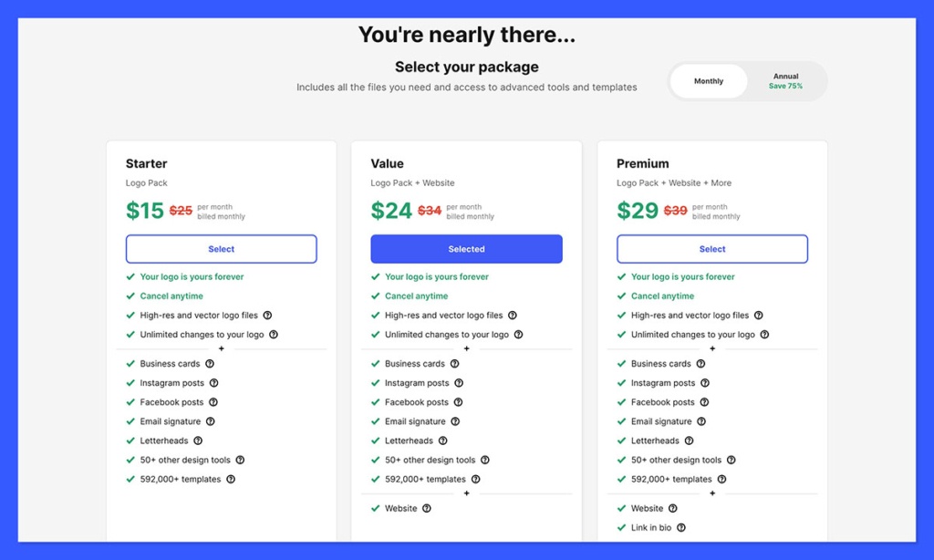The height and width of the screenshot is (560, 934).
Task: Click the 50+ other design tools info icon in Premium
Action: click(x=732, y=460)
